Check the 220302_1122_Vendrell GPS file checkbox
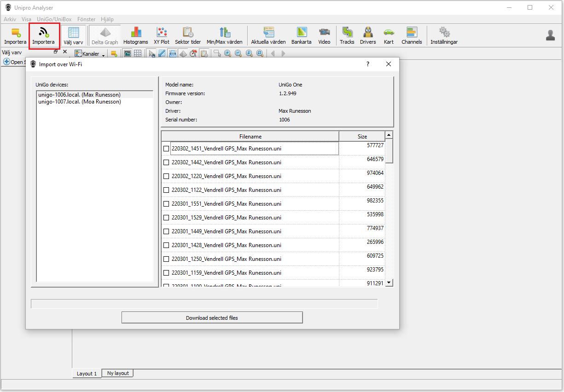 (166, 190)
